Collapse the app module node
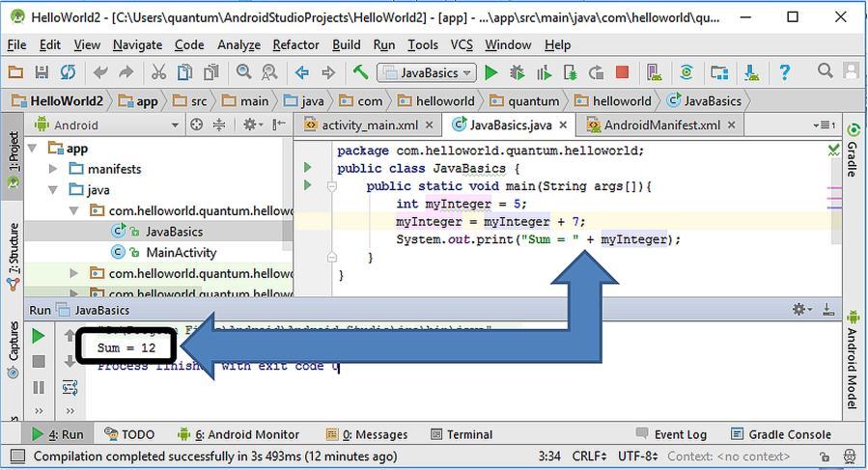 [33, 148]
